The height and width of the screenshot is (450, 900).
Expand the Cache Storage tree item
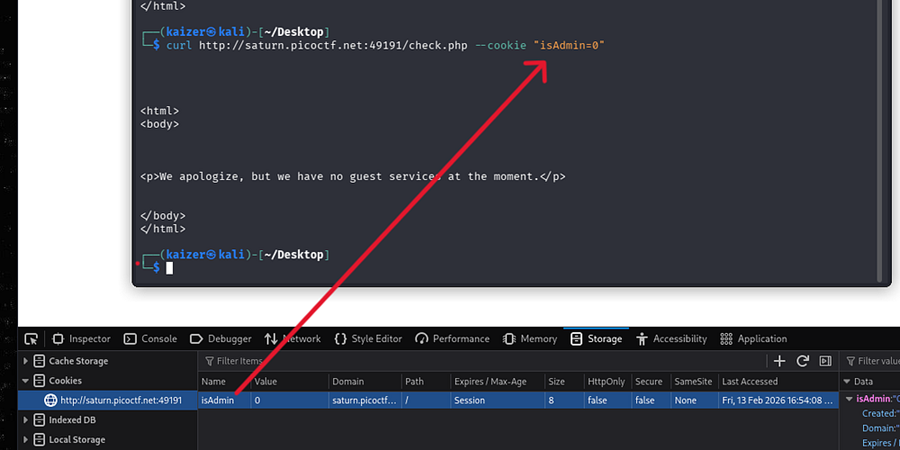(x=26, y=361)
